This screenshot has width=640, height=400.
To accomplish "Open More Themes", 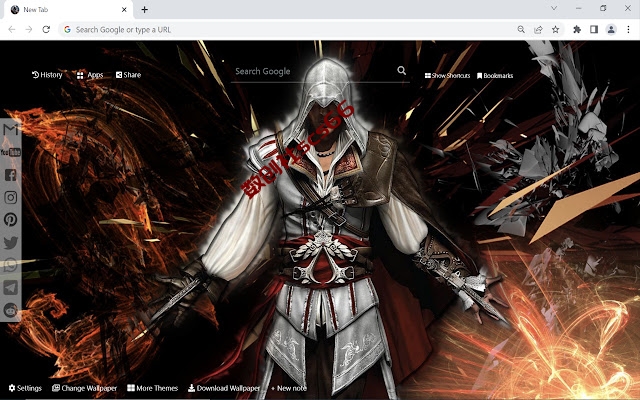I will tap(152, 388).
